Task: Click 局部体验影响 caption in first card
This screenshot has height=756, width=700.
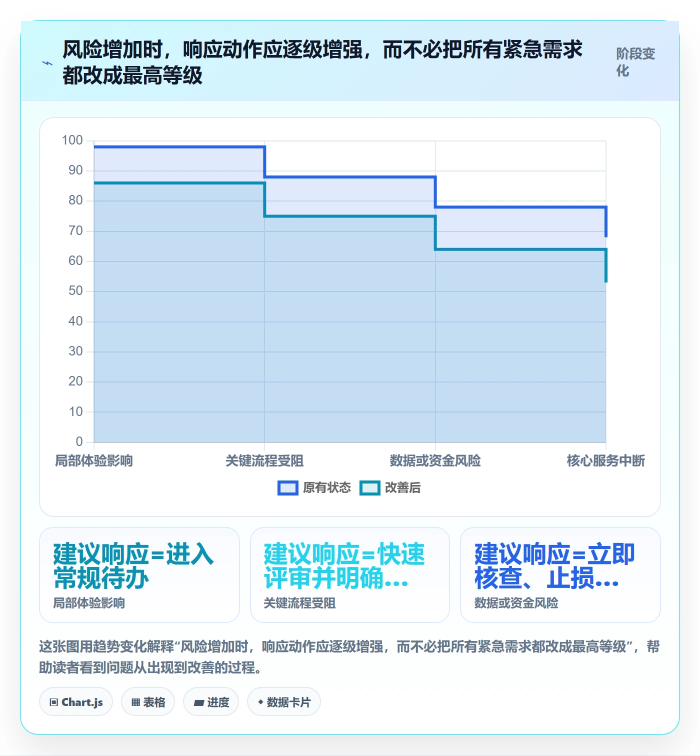Action: [x=89, y=603]
